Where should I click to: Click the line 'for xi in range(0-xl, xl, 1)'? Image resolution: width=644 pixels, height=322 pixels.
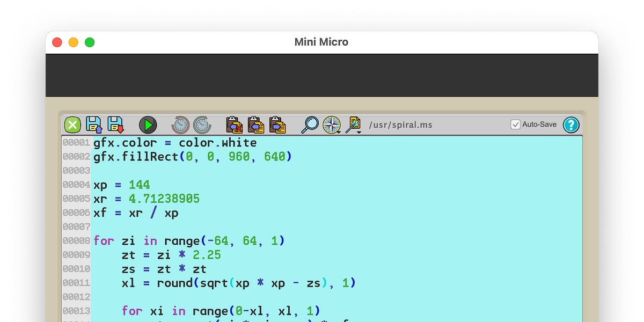(x=221, y=311)
